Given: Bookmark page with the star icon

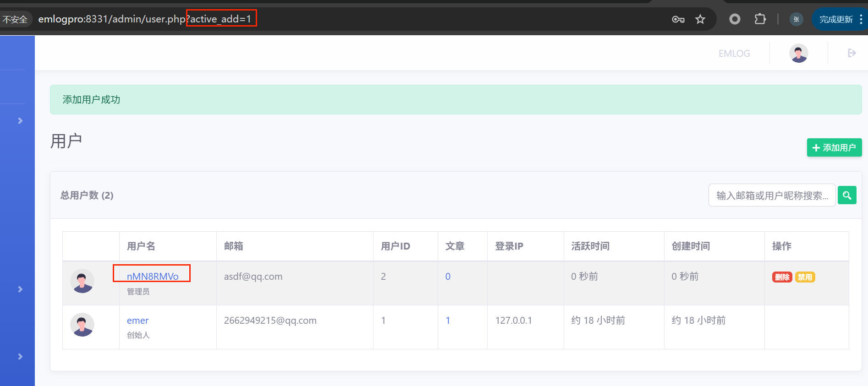Looking at the screenshot, I should (700, 19).
